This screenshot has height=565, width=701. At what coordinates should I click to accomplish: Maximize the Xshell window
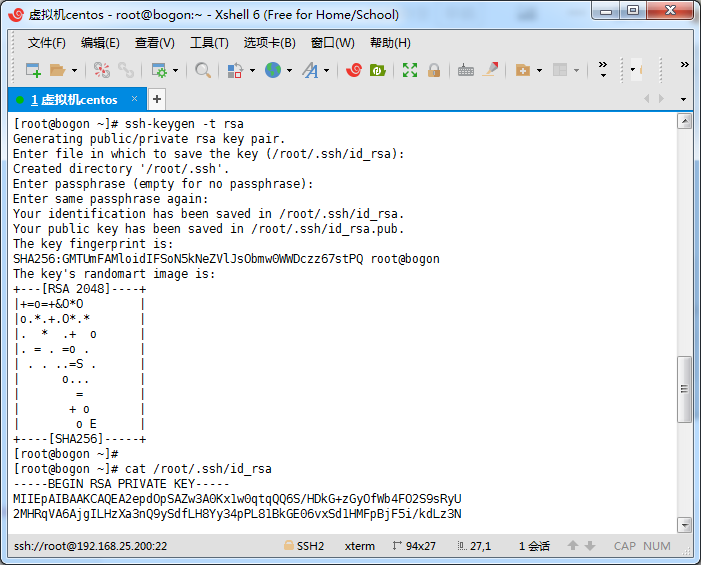(633, 11)
